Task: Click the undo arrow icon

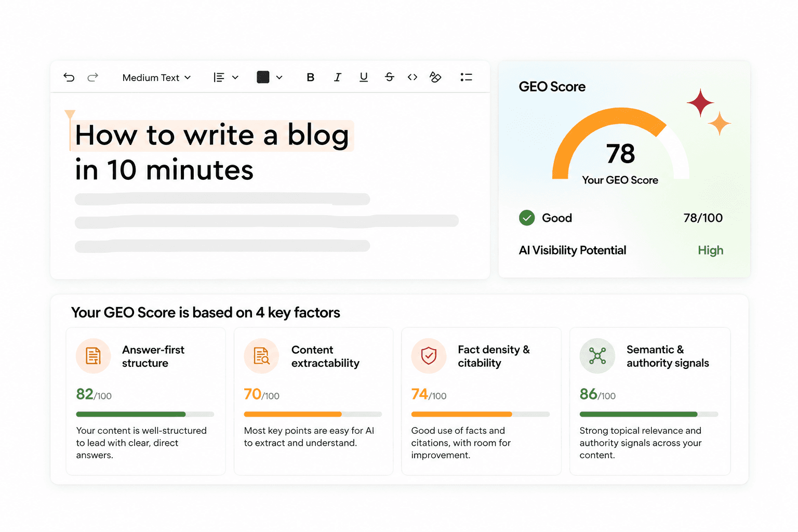Action: 69,77
